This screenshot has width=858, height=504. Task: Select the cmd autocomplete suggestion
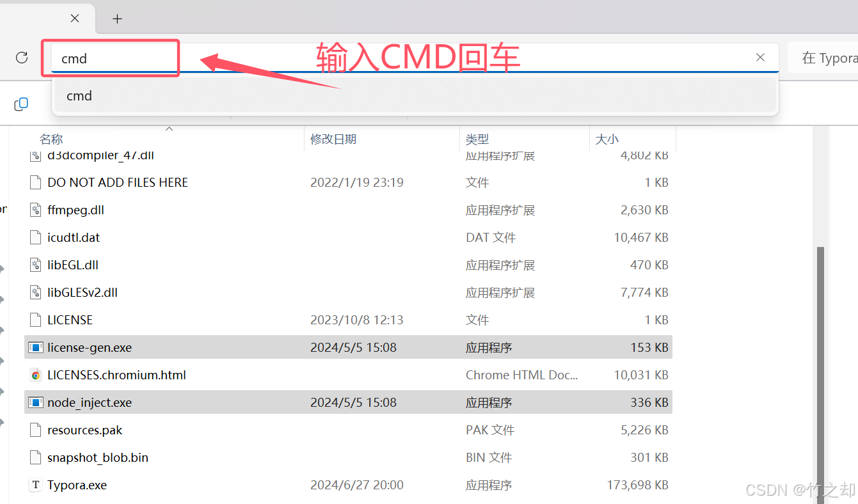415,95
